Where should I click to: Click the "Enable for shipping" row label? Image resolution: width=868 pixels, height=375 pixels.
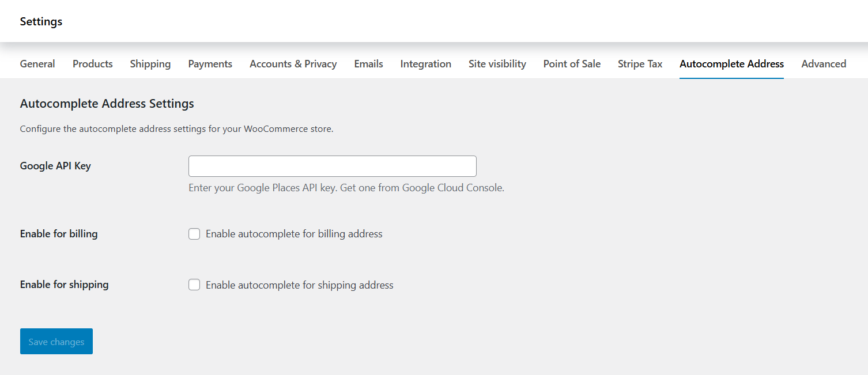tap(64, 285)
